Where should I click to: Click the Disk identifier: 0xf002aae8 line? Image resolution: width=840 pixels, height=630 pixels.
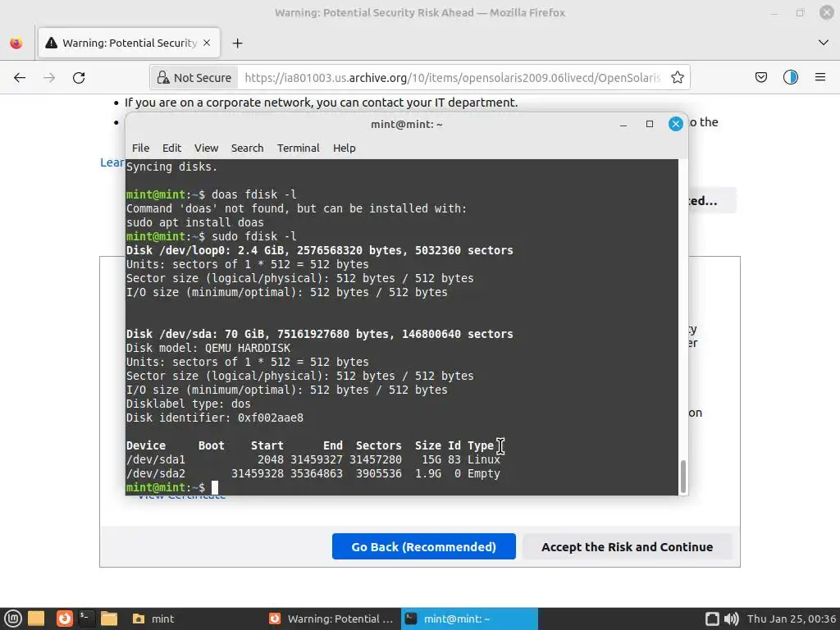215,418
